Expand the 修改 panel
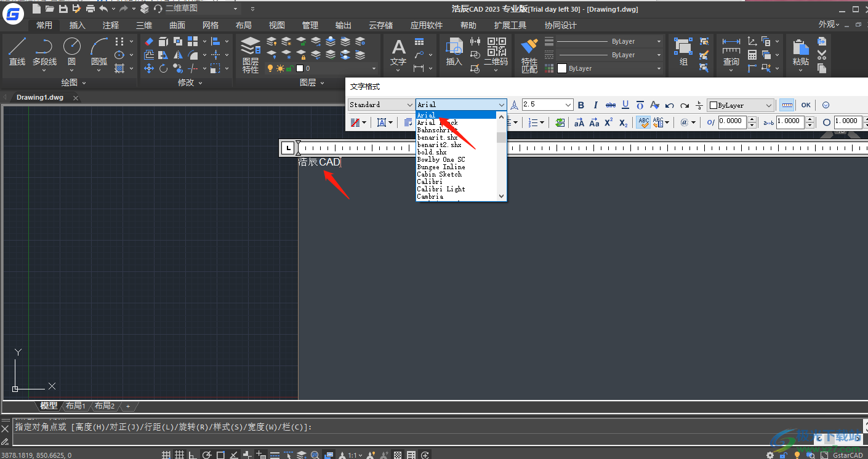This screenshot has height=459, width=868. (190, 82)
